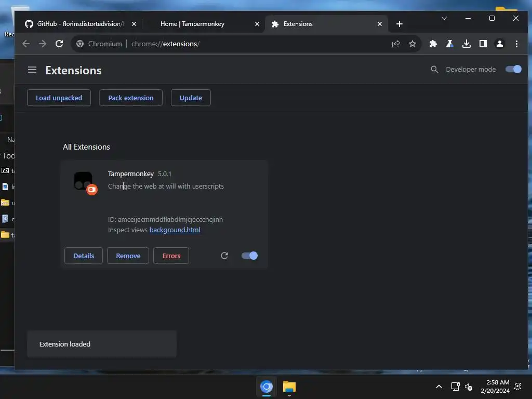Search extensions with magnifier icon
The width and height of the screenshot is (532, 399).
tap(434, 70)
